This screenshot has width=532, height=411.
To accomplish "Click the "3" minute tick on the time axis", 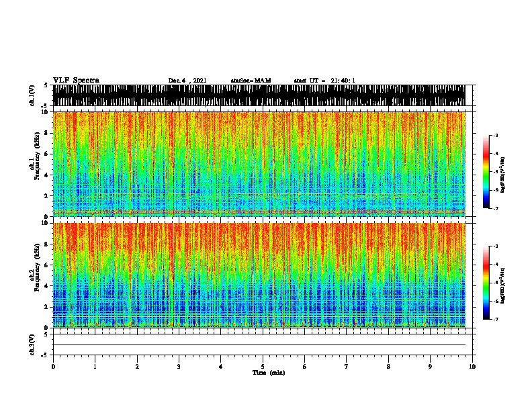I will point(179,367).
